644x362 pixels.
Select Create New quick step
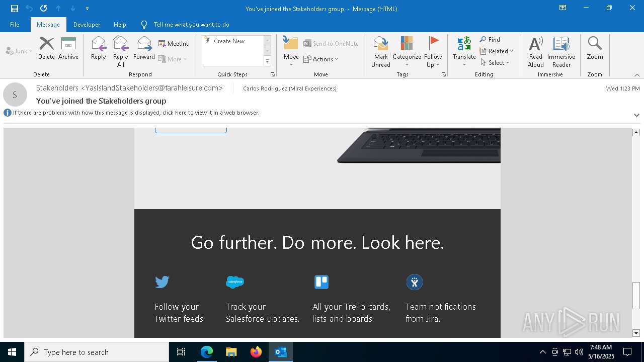coord(232,41)
